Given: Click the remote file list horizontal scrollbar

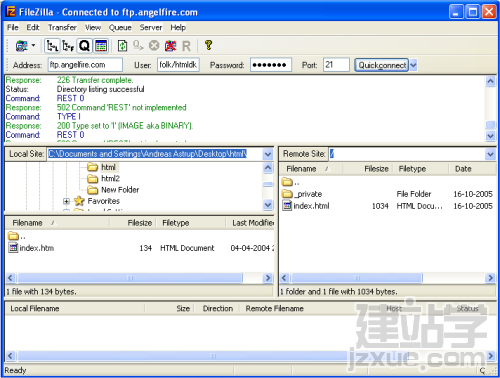Looking at the screenshot, I should coord(356,278).
